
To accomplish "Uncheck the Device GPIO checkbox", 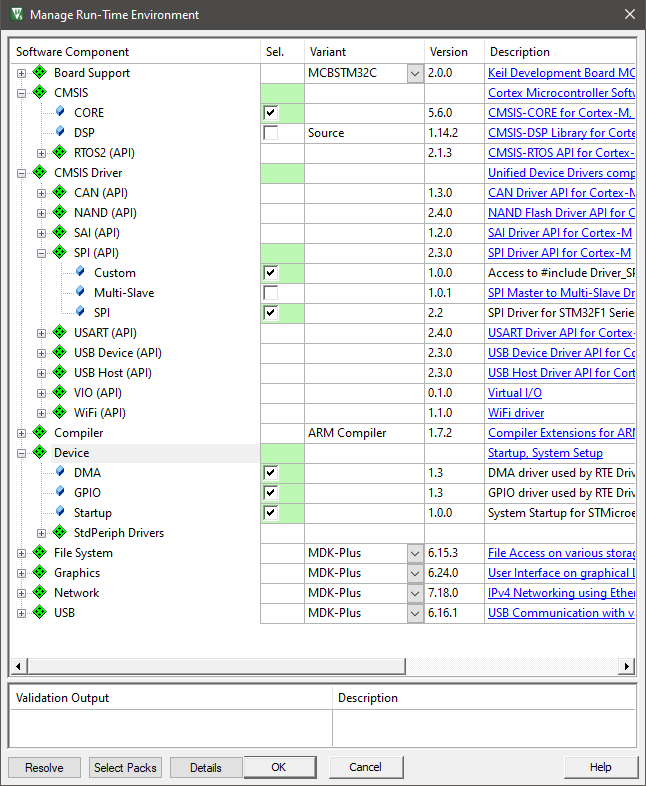I will pos(271,492).
